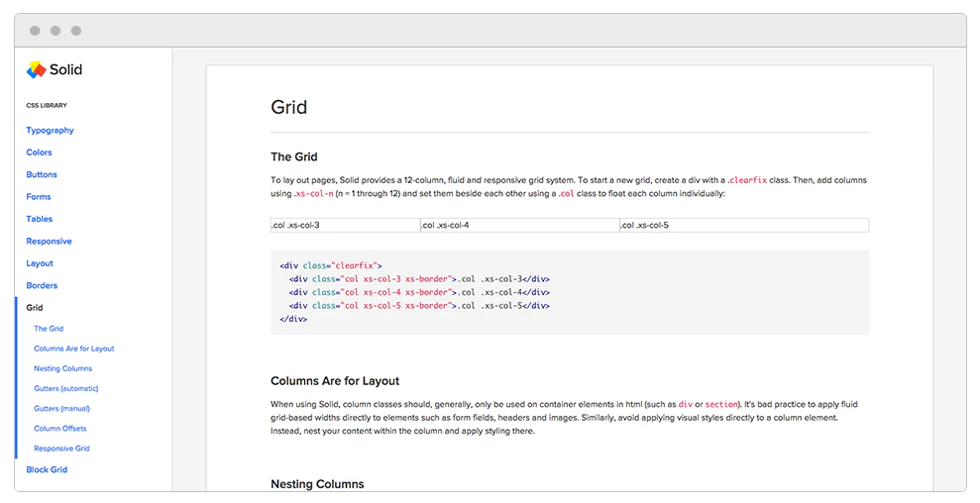Jump to The Grid subsection
This screenshot has height=503, width=980.
point(49,329)
